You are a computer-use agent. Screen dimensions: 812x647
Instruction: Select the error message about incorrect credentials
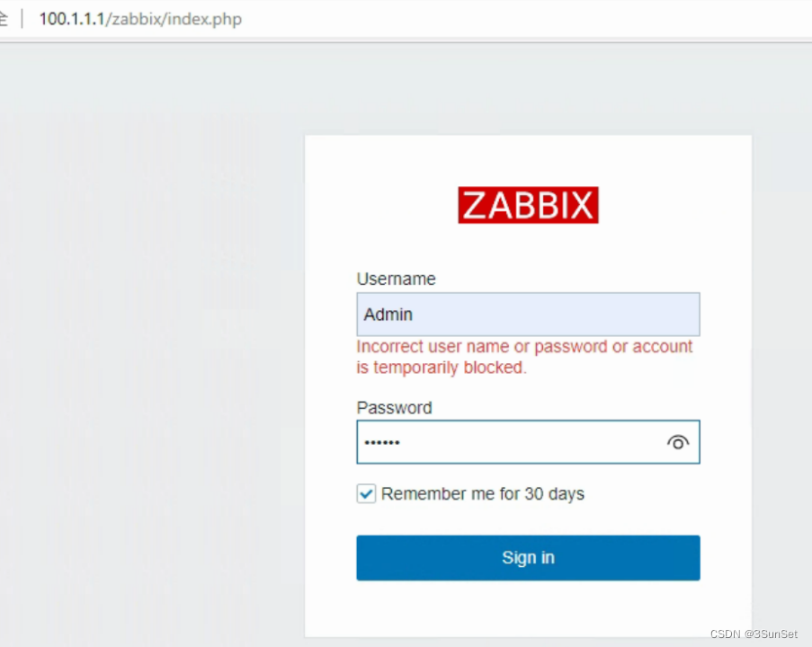point(524,357)
